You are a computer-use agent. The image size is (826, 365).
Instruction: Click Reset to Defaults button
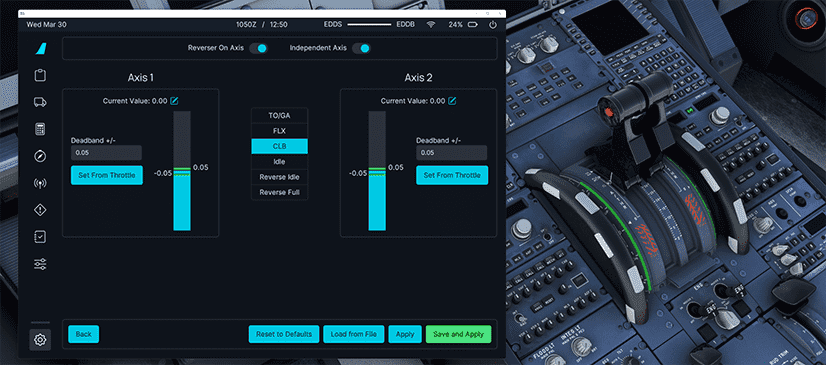[284, 334]
